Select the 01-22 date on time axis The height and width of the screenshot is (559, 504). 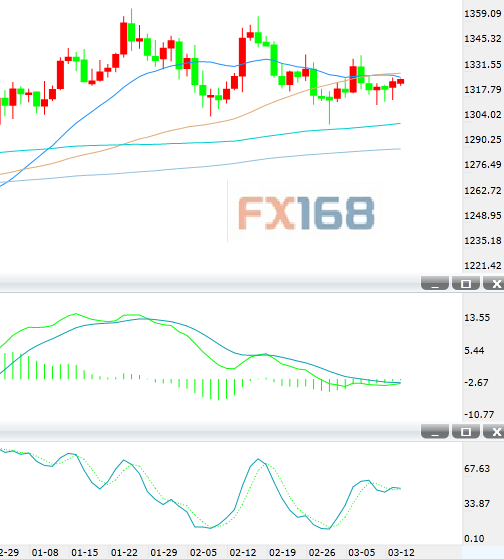point(124,553)
